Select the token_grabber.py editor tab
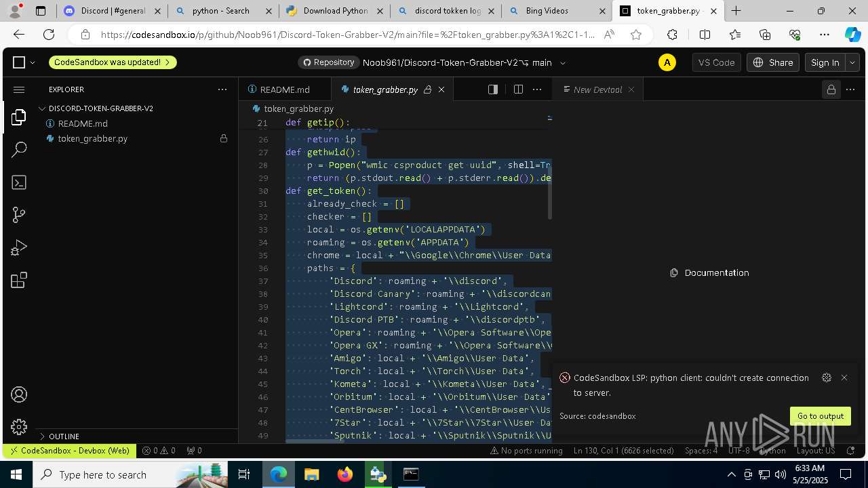The height and width of the screenshot is (488, 868). click(x=384, y=89)
